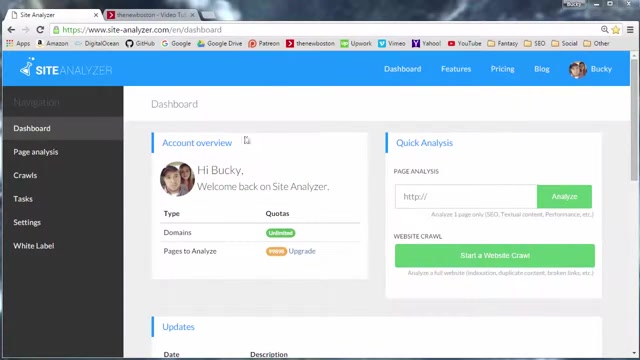640x360 pixels.
Task: Click the SITEANALYZER brand text
Action: pos(74,70)
